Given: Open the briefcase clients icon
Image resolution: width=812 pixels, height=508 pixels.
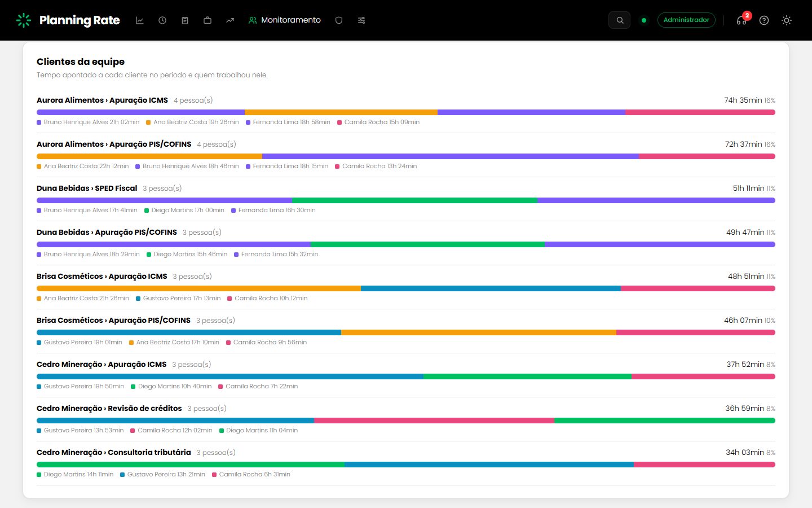Looking at the screenshot, I should click(208, 20).
